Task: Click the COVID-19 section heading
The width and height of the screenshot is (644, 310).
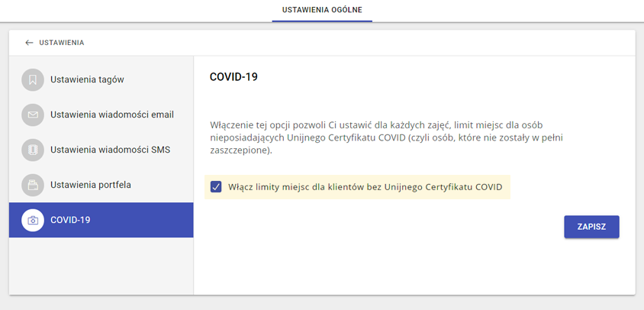Action: tap(233, 77)
